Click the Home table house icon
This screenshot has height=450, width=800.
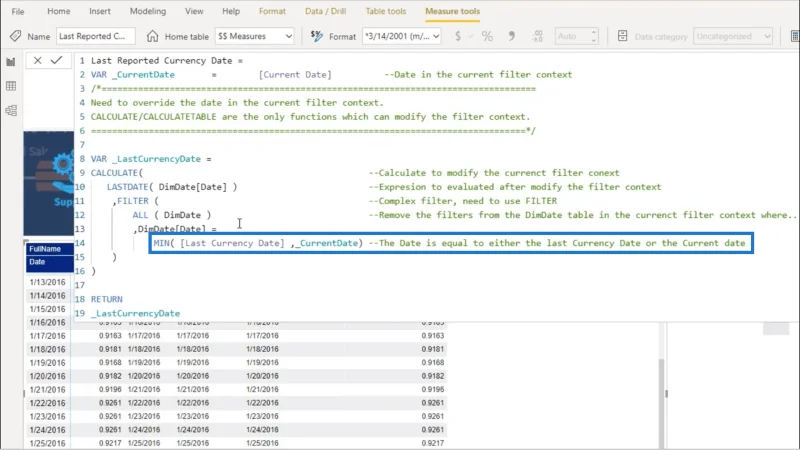[152, 36]
